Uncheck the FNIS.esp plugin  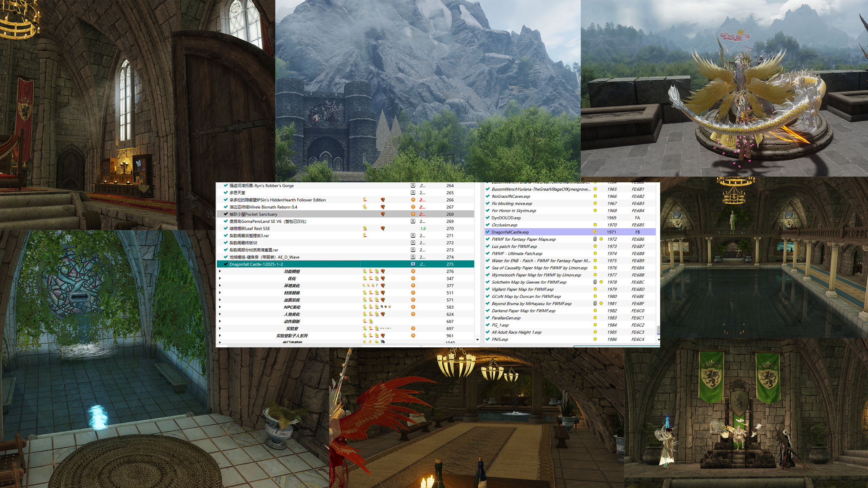[x=488, y=339]
